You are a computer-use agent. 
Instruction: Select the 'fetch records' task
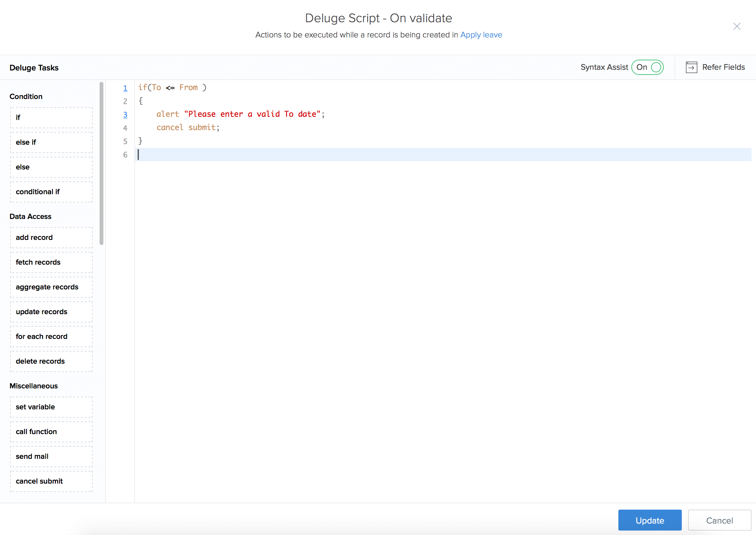click(x=51, y=262)
